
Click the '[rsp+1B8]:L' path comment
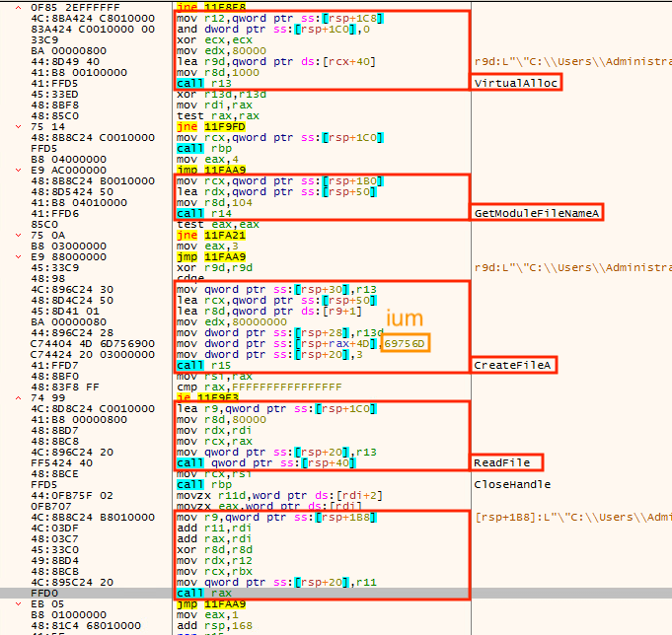pos(573,518)
